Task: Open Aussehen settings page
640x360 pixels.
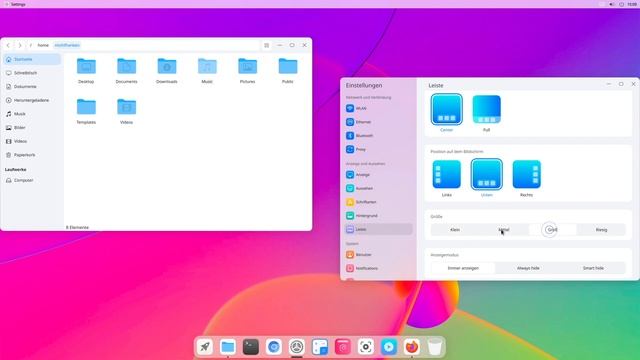Action: pyautogui.click(x=378, y=188)
